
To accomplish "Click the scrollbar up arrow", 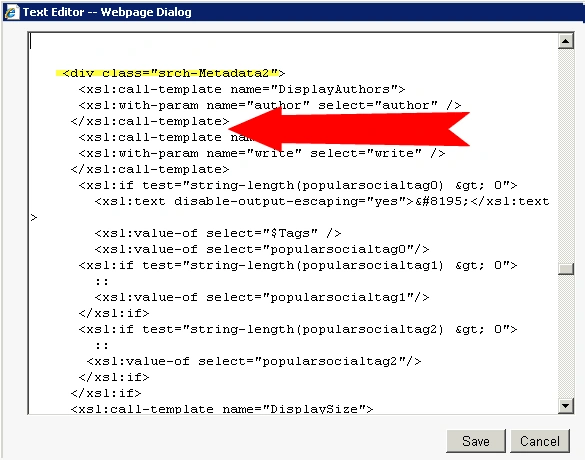I will pos(566,41).
